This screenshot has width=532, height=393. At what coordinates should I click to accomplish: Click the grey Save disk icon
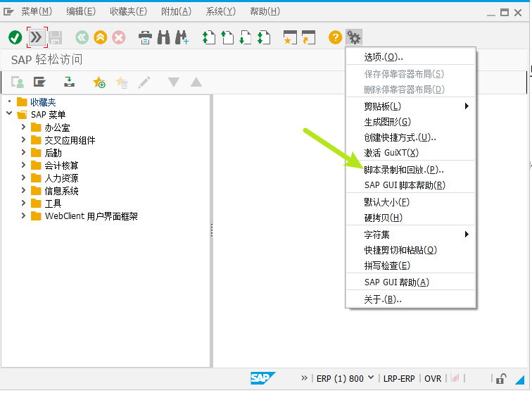(56, 37)
